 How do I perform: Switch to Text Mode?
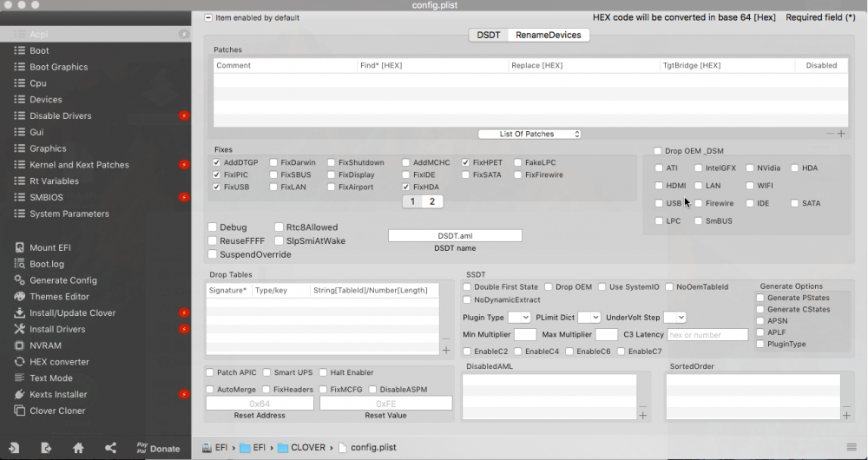pyautogui.click(x=43, y=378)
